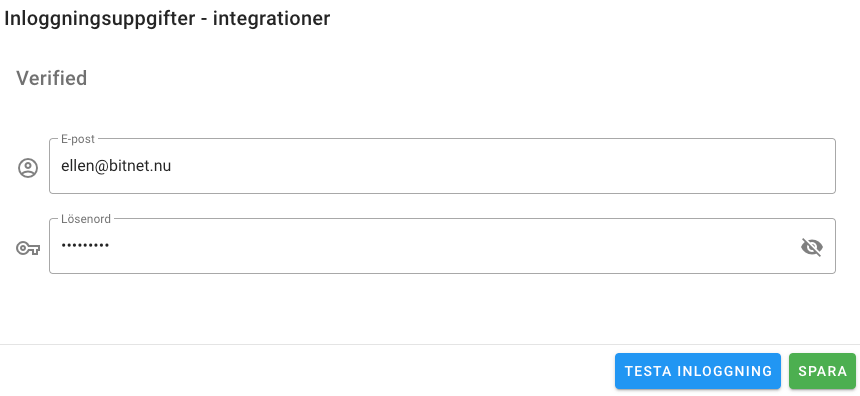The image size is (860, 396).
Task: Place cursor in ellen@bitnet.nu email text
Action: coord(116,166)
